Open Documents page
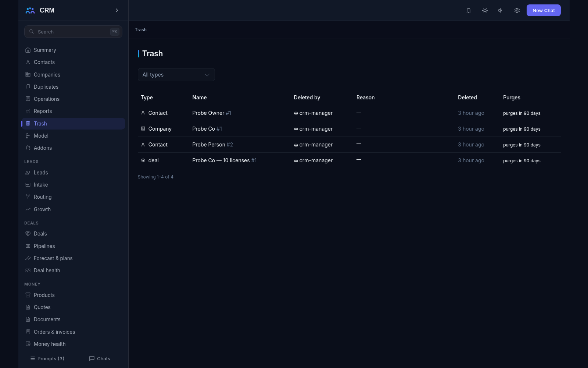The image size is (588, 368). click(x=73, y=319)
